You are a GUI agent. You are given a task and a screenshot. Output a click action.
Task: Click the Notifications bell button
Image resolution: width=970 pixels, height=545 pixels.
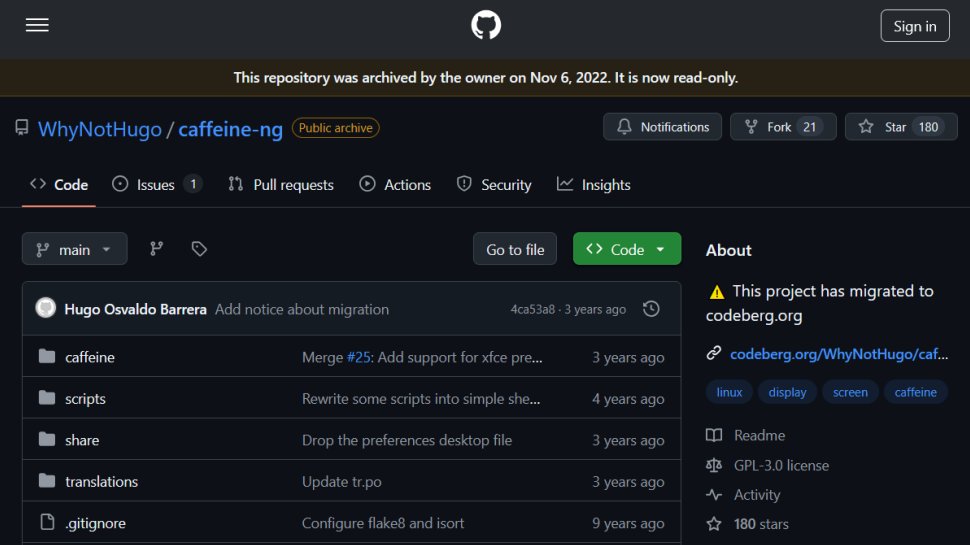662,127
